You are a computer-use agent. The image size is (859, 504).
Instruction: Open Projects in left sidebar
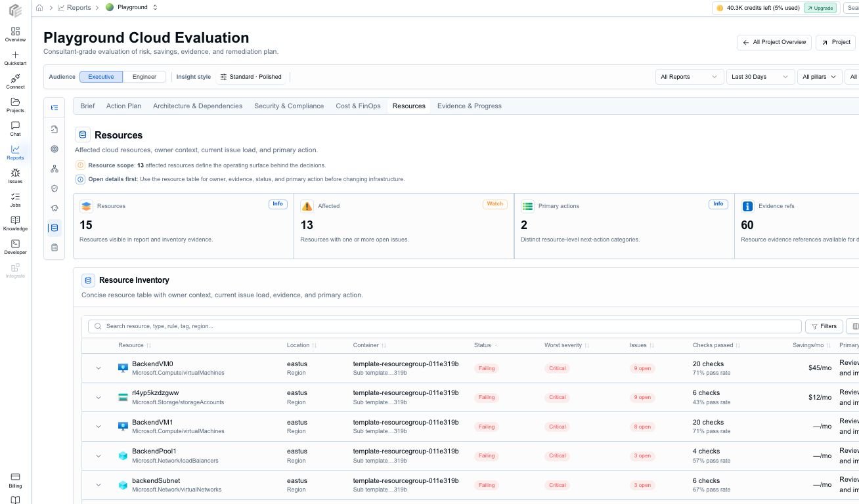15,106
